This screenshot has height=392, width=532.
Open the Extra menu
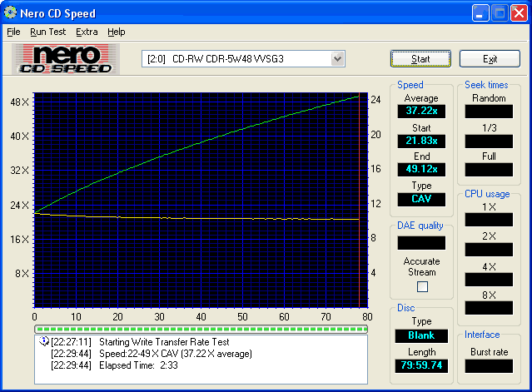coord(87,32)
